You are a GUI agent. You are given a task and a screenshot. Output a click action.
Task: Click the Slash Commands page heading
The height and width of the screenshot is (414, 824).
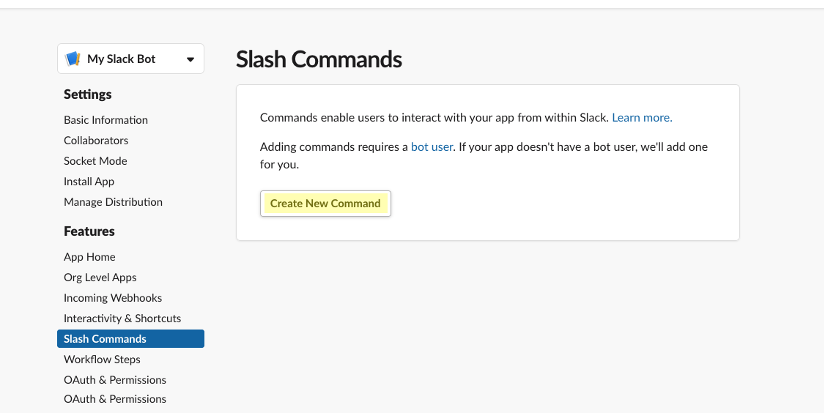pyautogui.click(x=318, y=59)
